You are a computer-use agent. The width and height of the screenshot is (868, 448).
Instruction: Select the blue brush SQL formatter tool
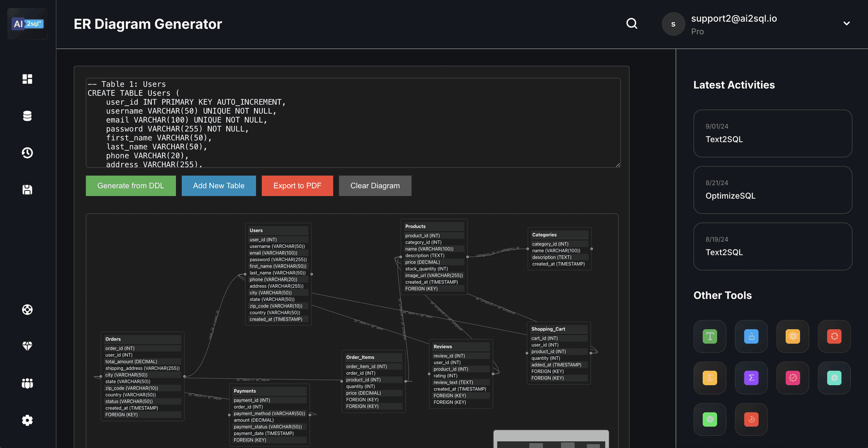coord(751,336)
